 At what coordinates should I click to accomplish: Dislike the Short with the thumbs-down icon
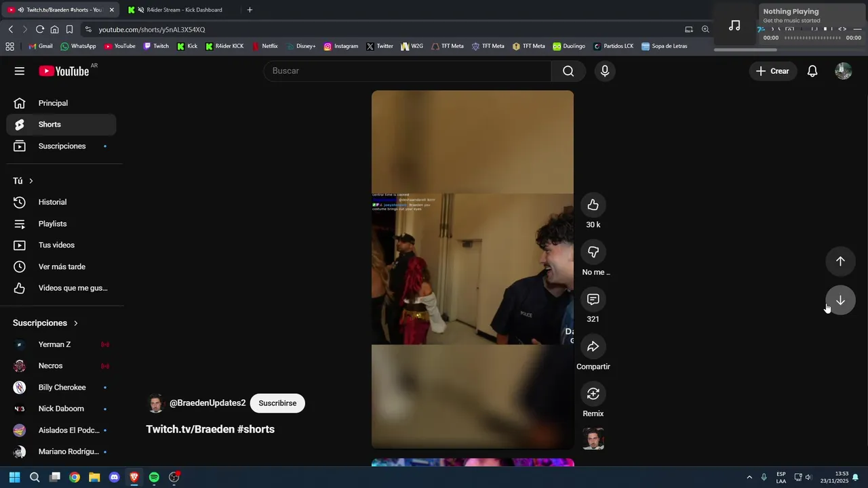click(593, 252)
